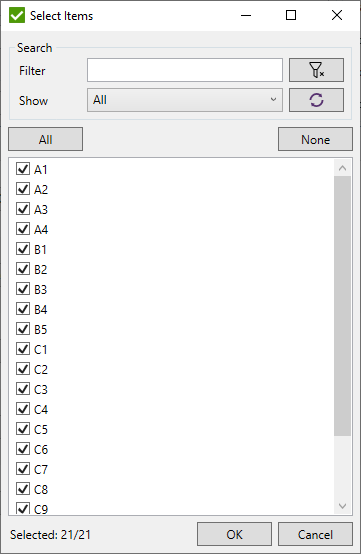The image size is (361, 554).
Task: Click the vertical scrollbar thumb
Action: (x=342, y=306)
